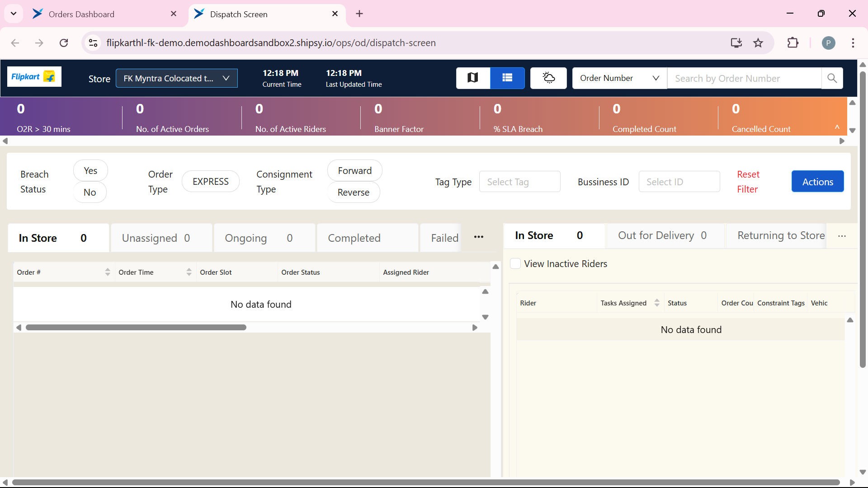Select the orders In Store tab
Viewport: 868px width, 488px height.
pyautogui.click(x=58, y=238)
